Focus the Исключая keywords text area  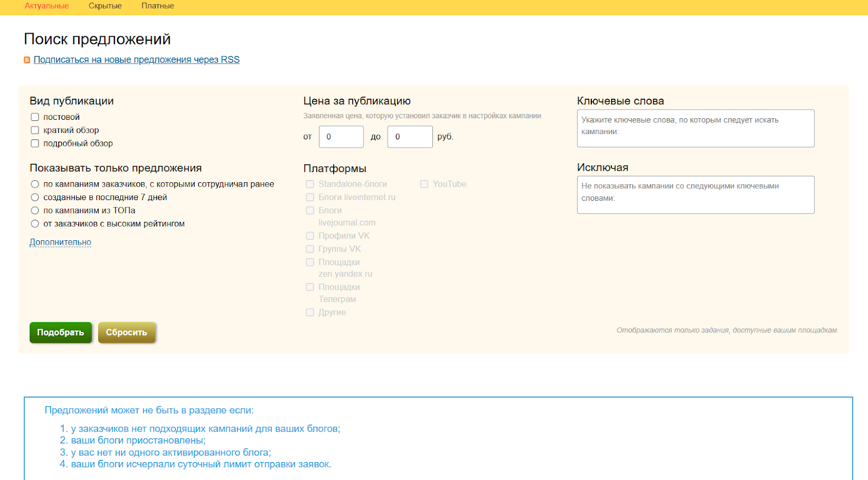695,195
